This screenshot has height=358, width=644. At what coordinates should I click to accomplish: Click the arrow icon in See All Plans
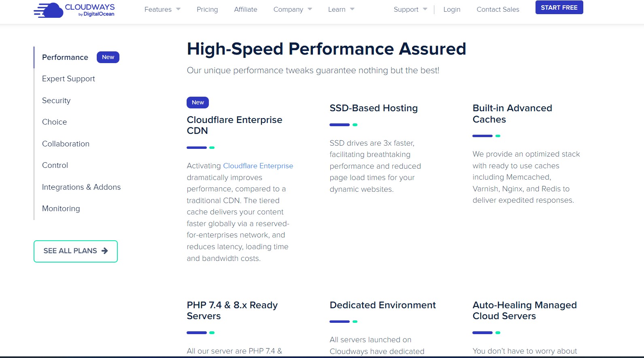pos(105,251)
